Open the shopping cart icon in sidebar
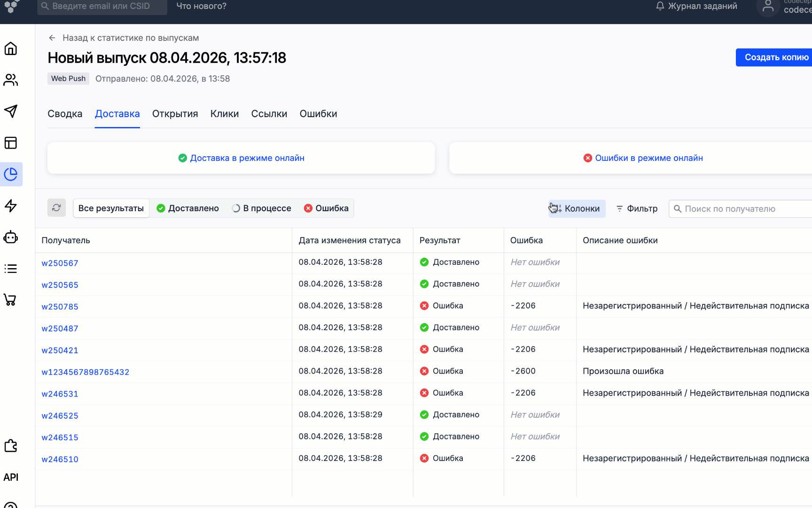 click(11, 300)
